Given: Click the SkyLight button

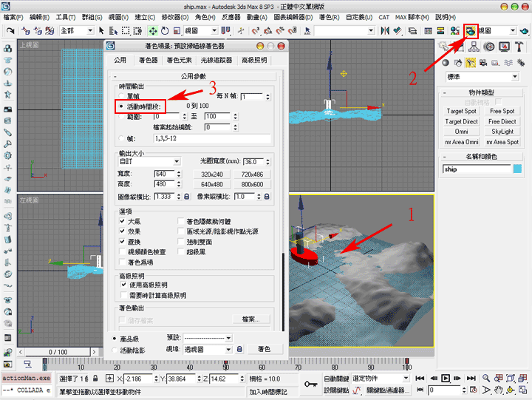Looking at the screenshot, I should click(502, 132).
